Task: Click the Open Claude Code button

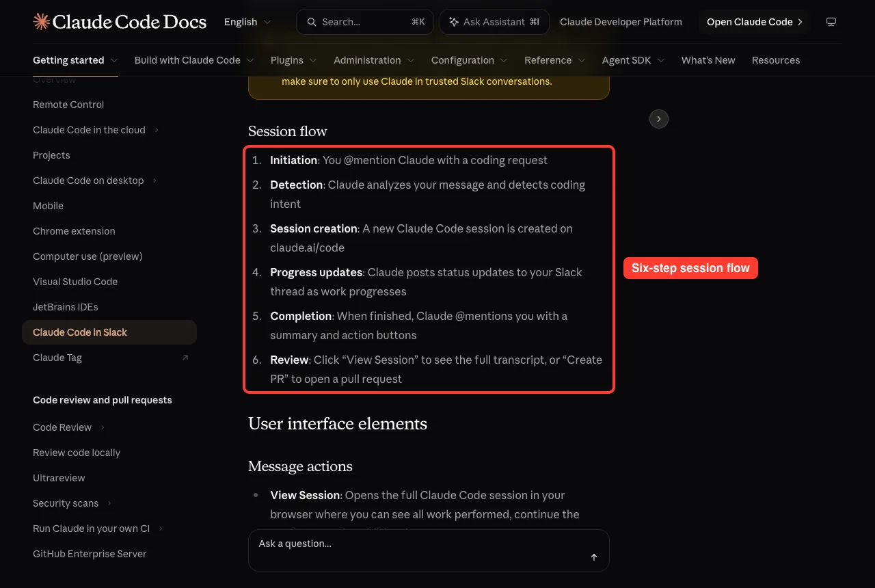Action: tap(754, 22)
